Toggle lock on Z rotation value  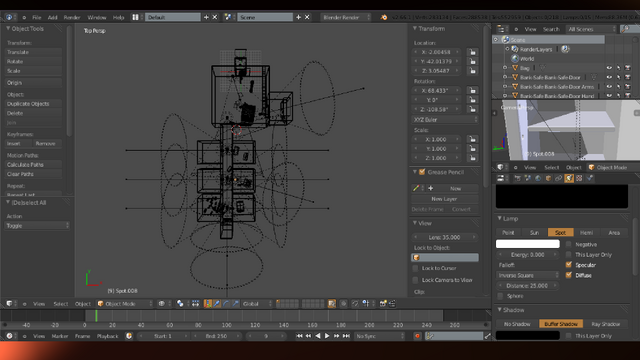click(x=472, y=109)
